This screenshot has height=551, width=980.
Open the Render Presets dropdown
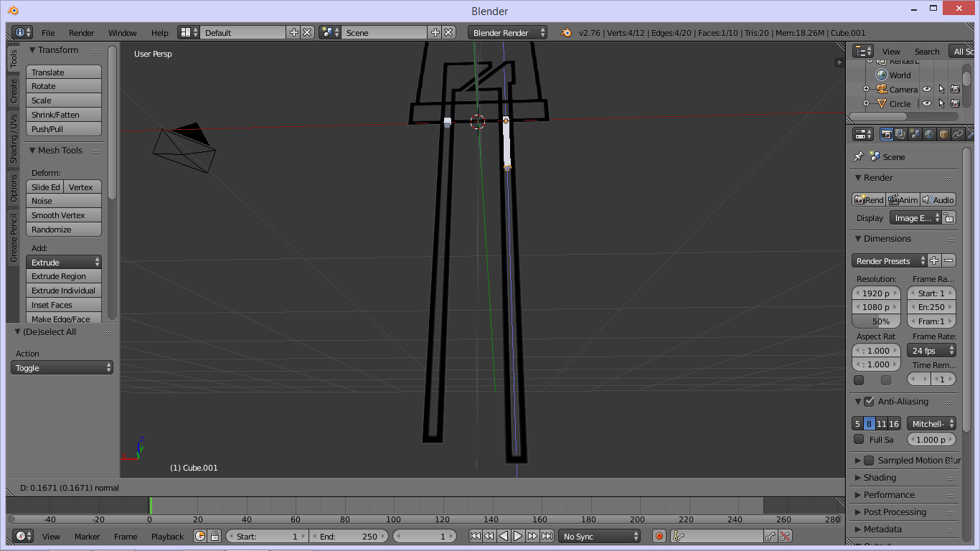click(890, 260)
